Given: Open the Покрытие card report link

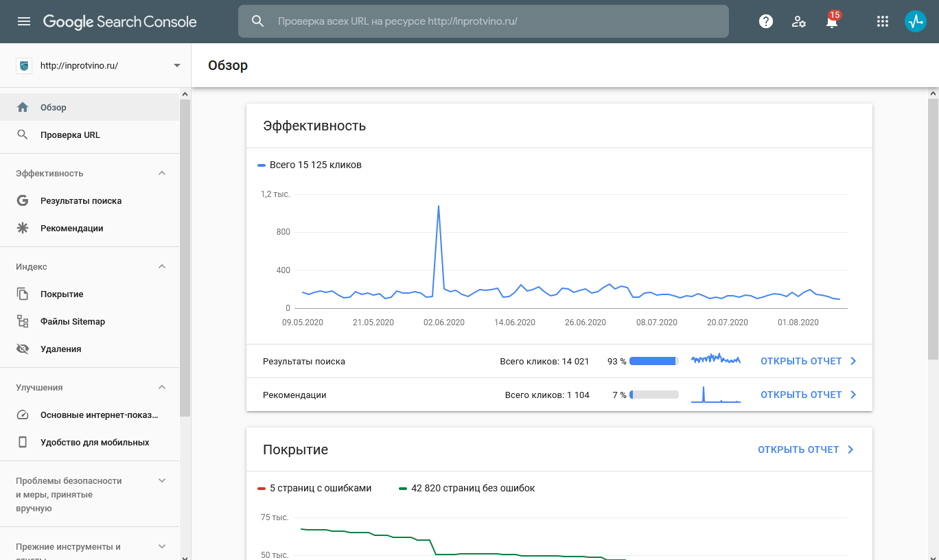Looking at the screenshot, I should point(806,450).
